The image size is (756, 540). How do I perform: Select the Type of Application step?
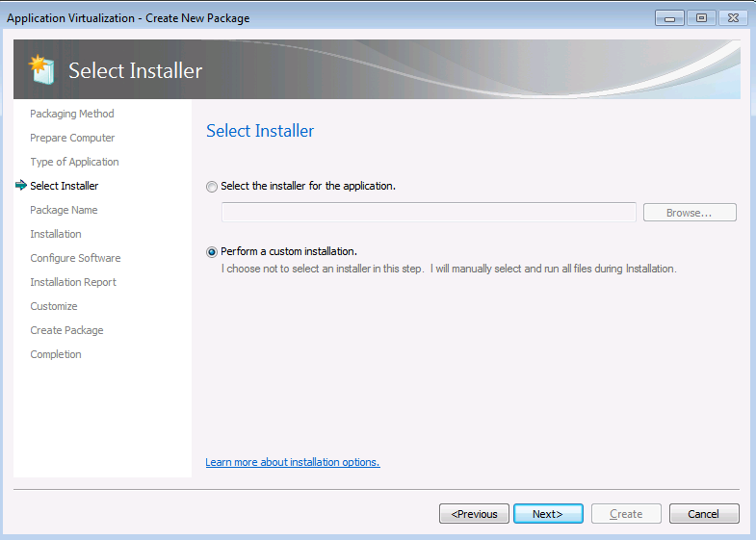tap(74, 162)
